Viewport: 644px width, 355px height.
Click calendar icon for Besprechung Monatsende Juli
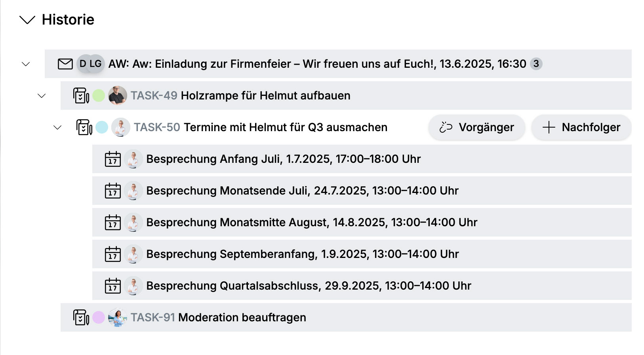click(x=112, y=191)
